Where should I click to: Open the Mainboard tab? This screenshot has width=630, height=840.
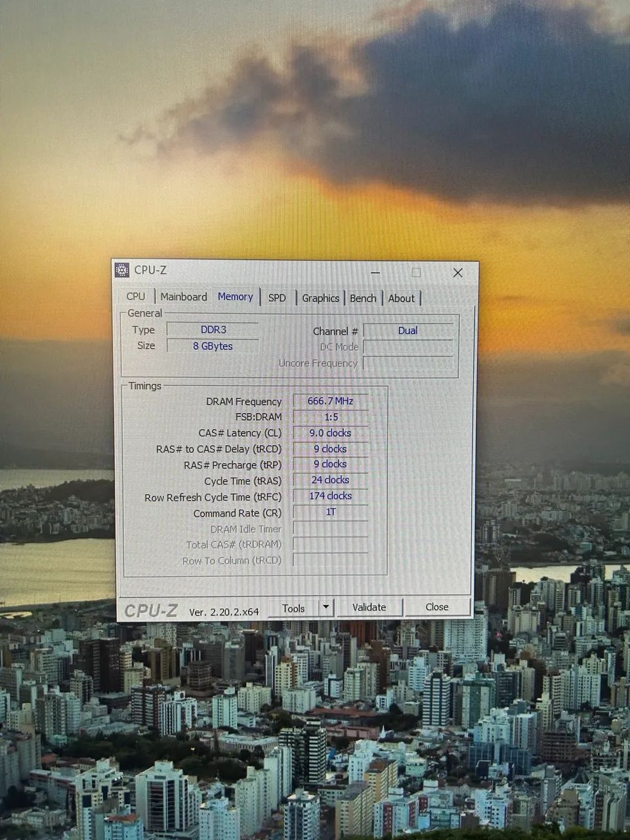point(184,297)
